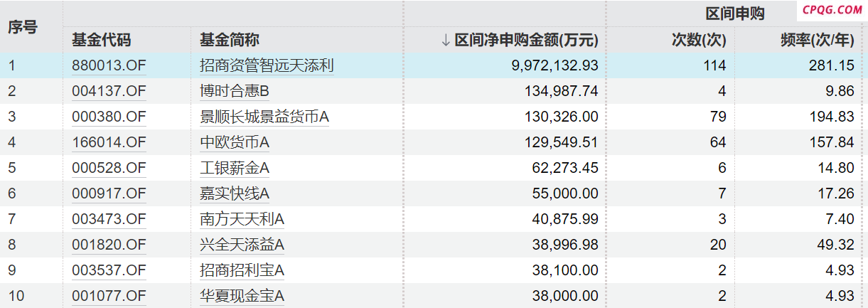Open fund code 001820.OF
868x308 pixels.
[x=109, y=245]
